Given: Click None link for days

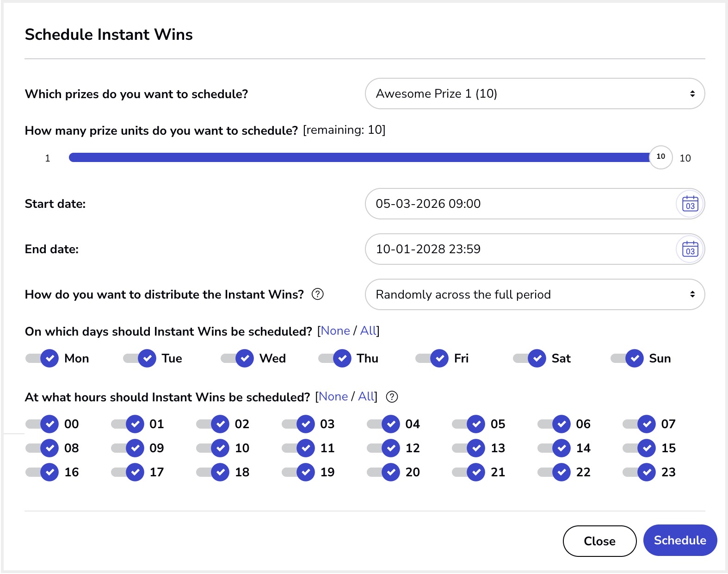Looking at the screenshot, I should 335,331.
